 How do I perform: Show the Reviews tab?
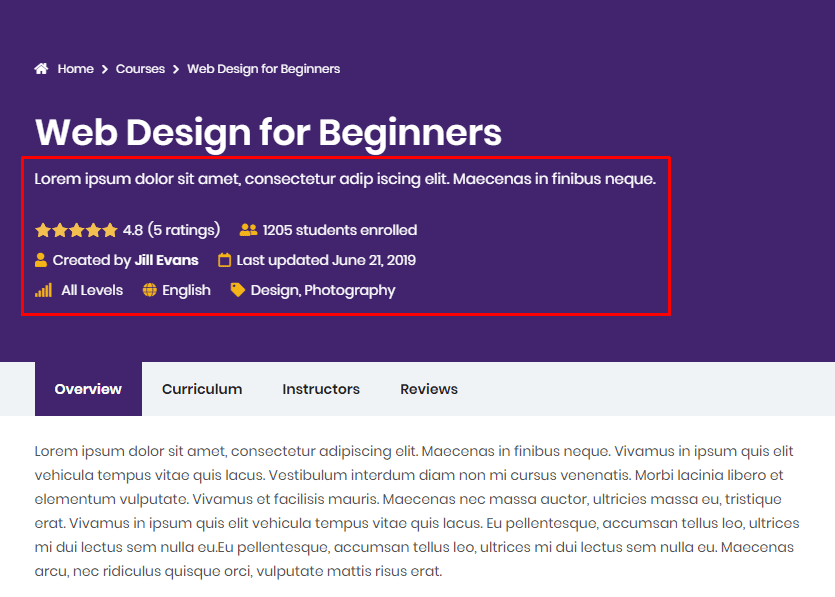[x=429, y=389]
